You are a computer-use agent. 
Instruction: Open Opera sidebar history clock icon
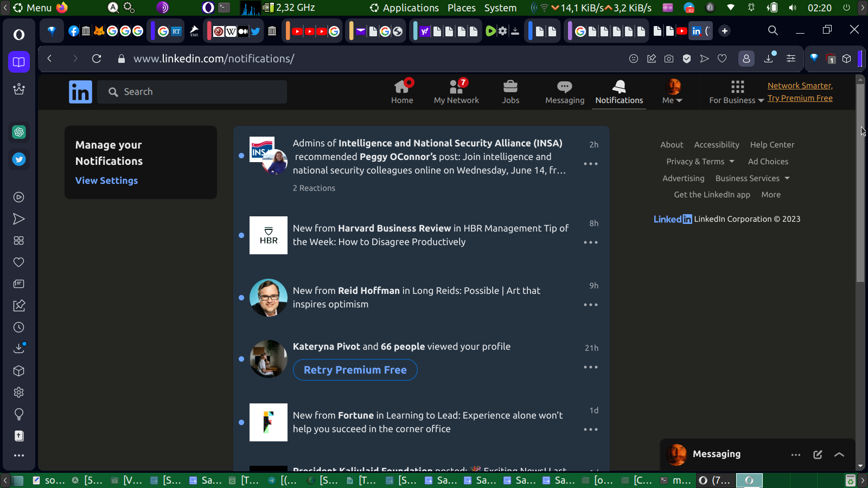[19, 328]
